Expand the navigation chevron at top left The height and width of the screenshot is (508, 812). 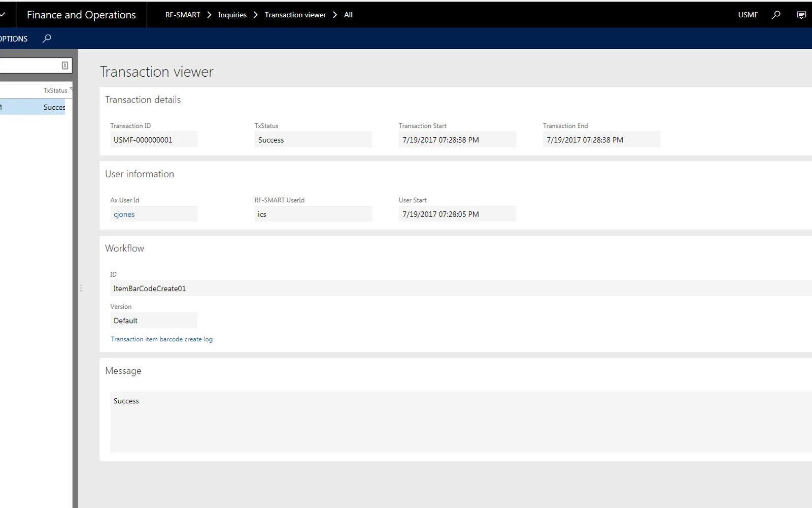coord(3,15)
